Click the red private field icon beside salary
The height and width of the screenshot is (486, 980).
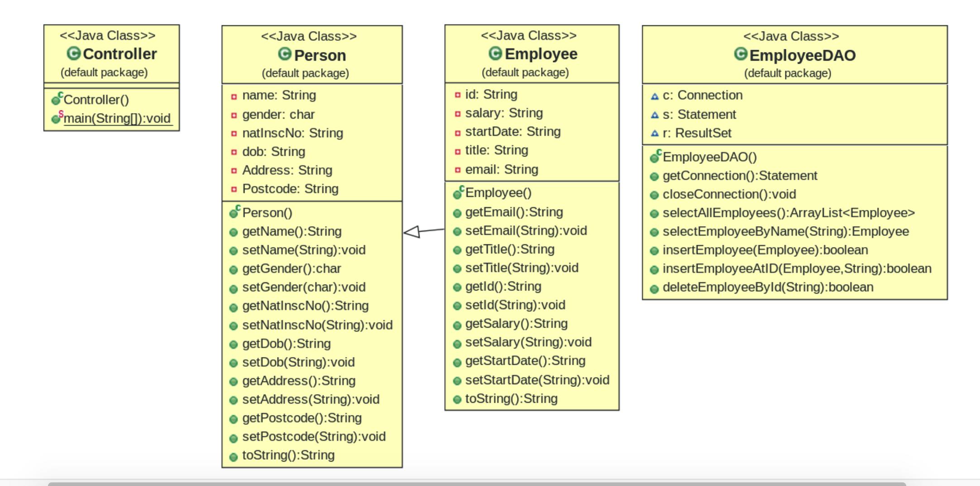tap(458, 113)
